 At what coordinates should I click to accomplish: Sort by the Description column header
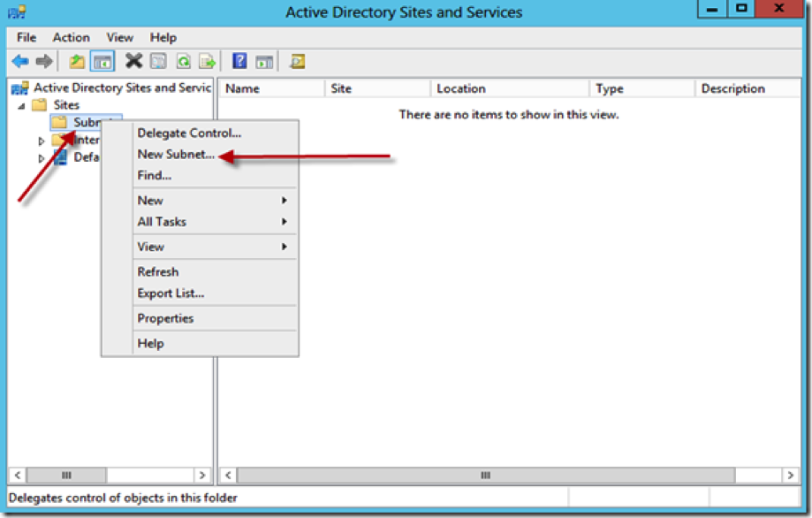click(x=748, y=88)
